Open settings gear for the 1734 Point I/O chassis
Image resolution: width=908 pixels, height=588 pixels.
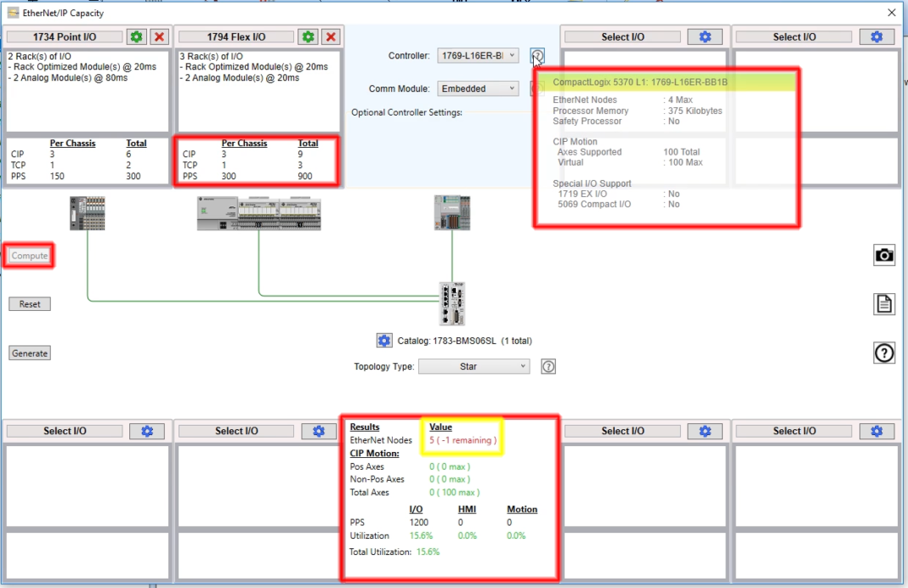[x=136, y=37]
